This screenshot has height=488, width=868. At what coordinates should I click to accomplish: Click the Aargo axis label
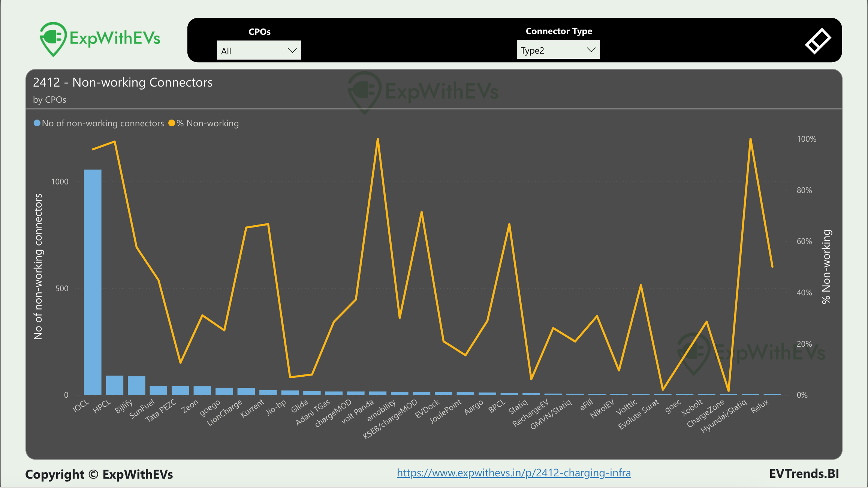point(474,407)
